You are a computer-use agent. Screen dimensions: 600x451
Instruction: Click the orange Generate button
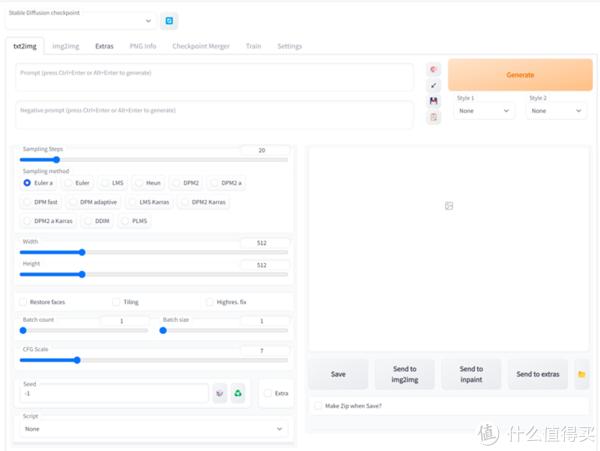pos(520,75)
